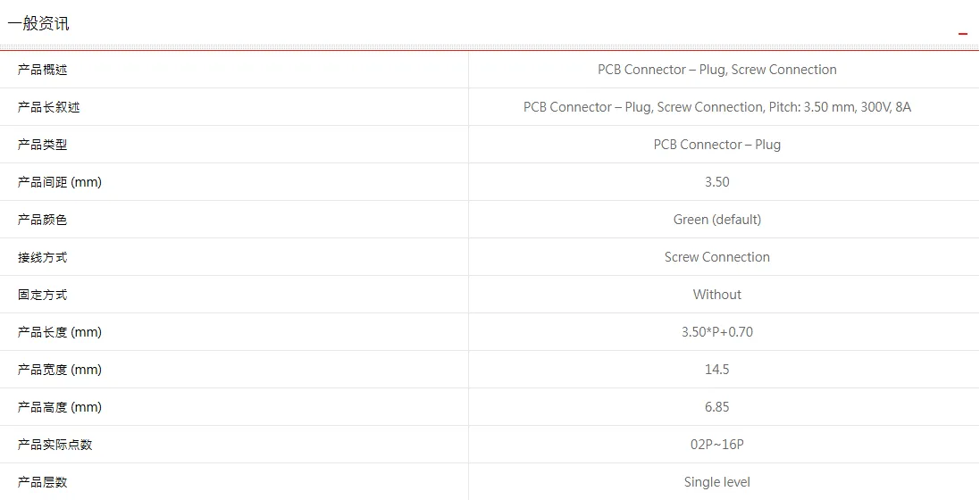The height and width of the screenshot is (500, 980).
Task: Click the 一般资讯 section header
Action: (x=38, y=24)
